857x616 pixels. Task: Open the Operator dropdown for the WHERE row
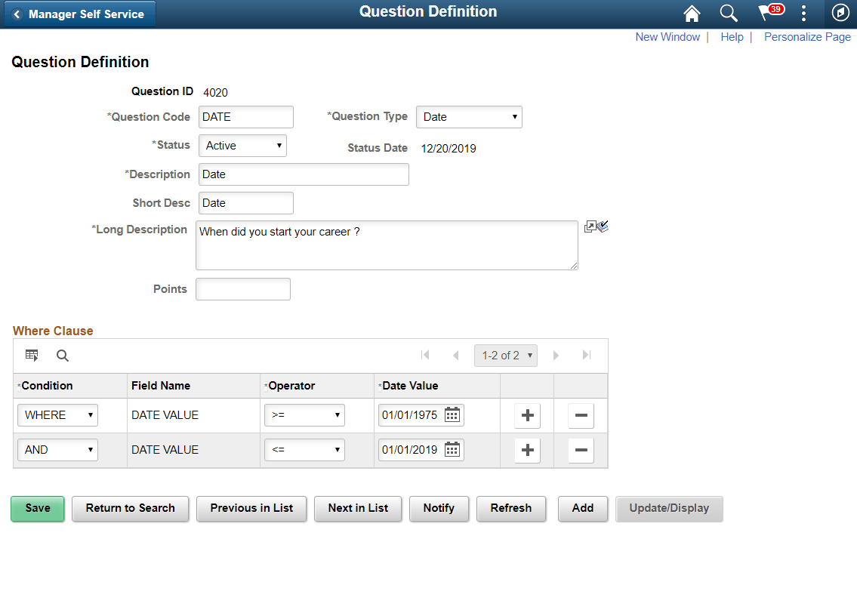304,414
